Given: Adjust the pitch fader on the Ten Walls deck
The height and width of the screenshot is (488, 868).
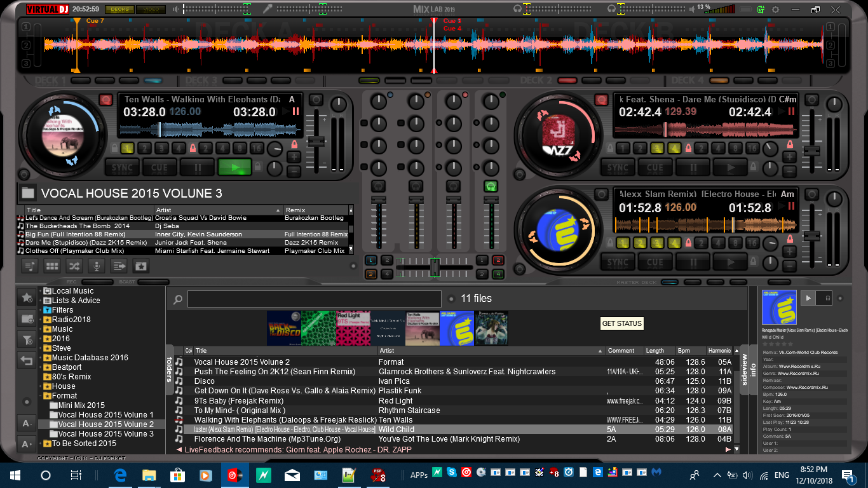Looking at the screenshot, I should pos(316,141).
